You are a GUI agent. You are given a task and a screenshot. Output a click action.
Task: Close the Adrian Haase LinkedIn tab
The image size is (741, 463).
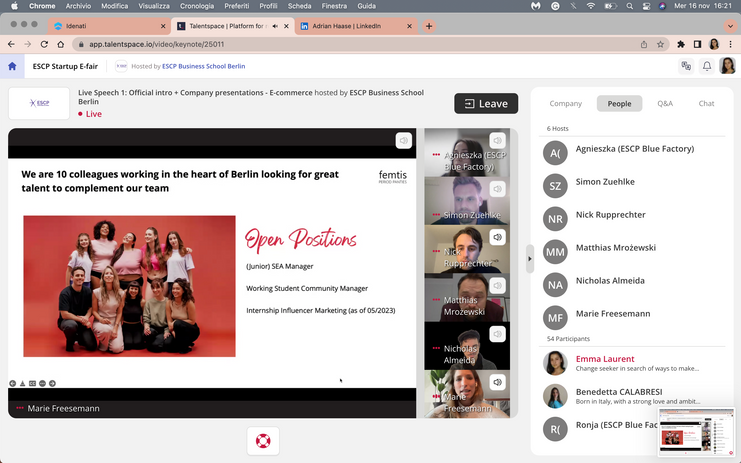click(409, 26)
